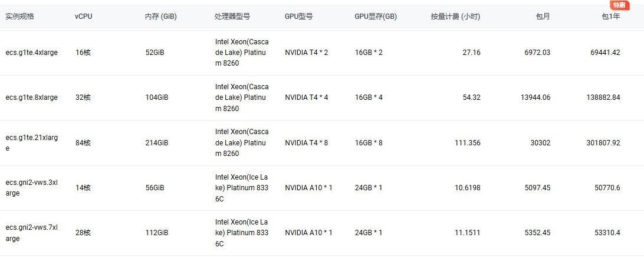Click the yearly price 50770.6
The width and height of the screenshot is (644, 257).
pyautogui.click(x=607, y=188)
